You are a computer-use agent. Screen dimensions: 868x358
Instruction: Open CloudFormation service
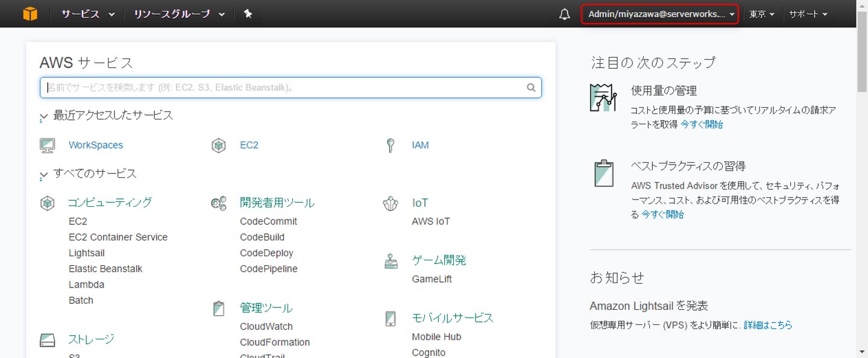[x=275, y=342]
